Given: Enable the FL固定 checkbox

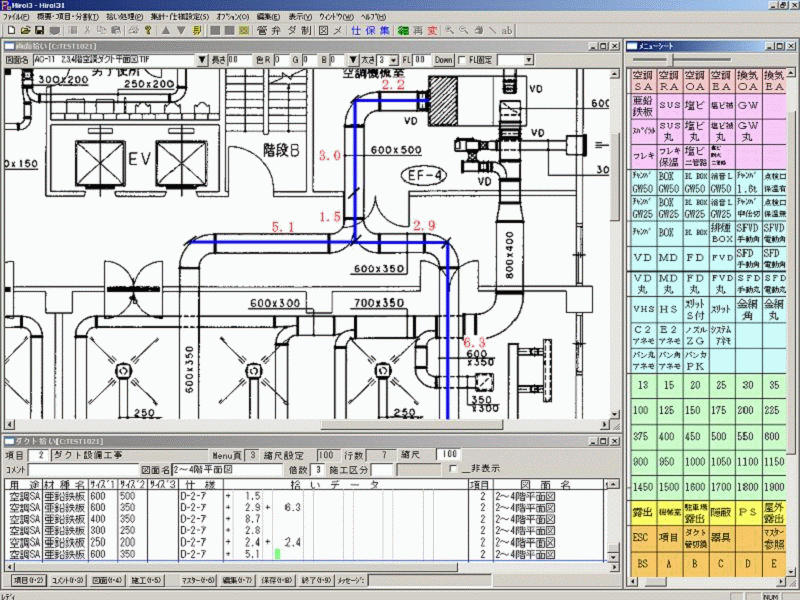Looking at the screenshot, I should pos(462,60).
